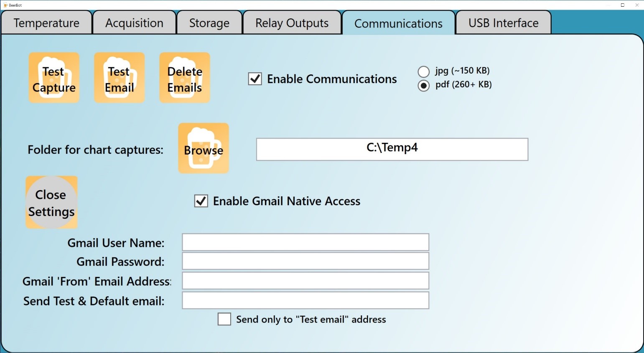Focus the Gmail Password input field
644x353 pixels.
click(x=305, y=261)
